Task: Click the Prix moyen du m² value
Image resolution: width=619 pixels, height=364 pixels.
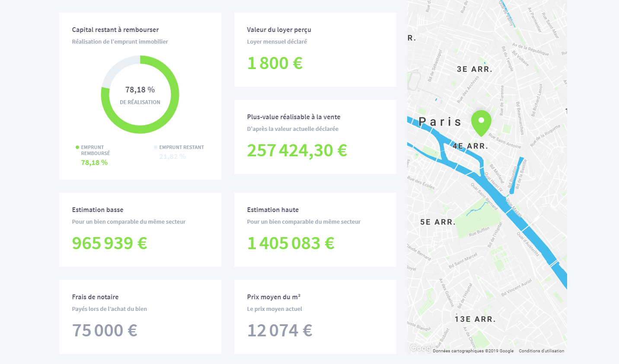Action: 280,330
